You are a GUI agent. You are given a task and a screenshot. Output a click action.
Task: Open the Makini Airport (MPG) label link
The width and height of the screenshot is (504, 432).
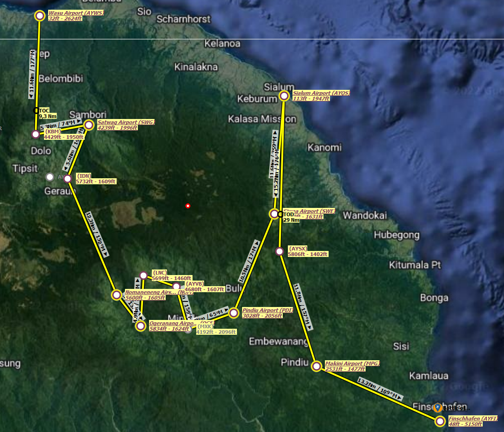[x=352, y=363]
